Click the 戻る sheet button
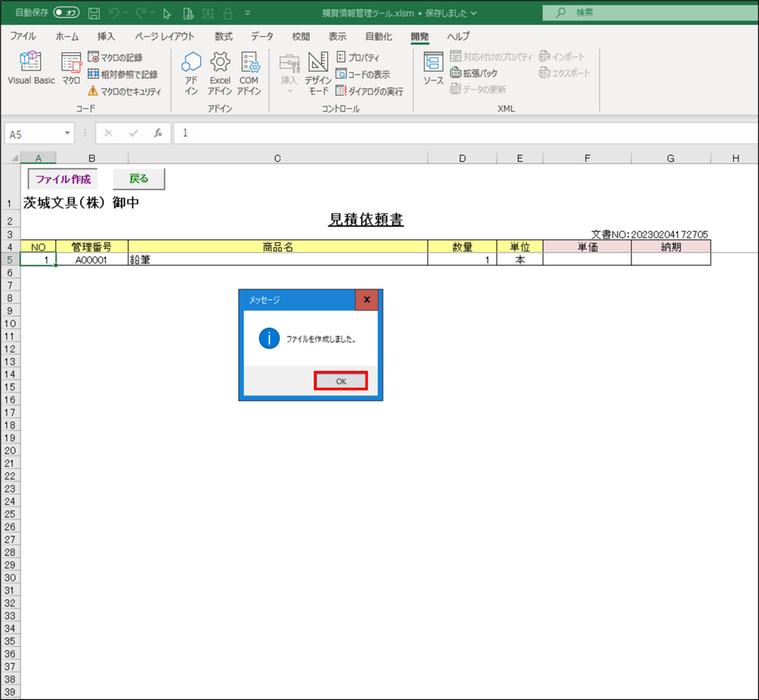The image size is (759, 700). pyautogui.click(x=139, y=179)
